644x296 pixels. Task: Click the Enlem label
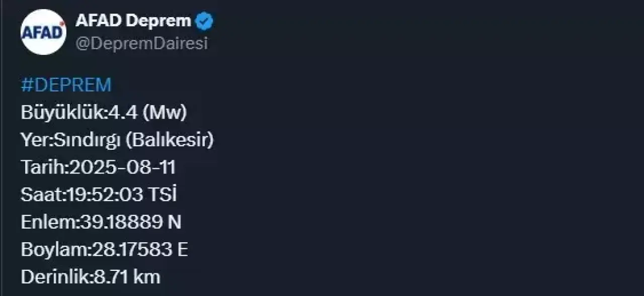[x=48, y=222]
